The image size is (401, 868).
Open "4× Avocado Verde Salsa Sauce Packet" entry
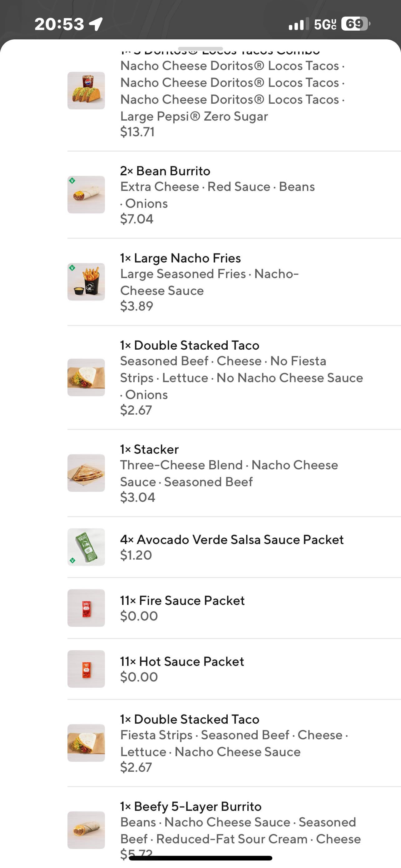click(x=232, y=540)
